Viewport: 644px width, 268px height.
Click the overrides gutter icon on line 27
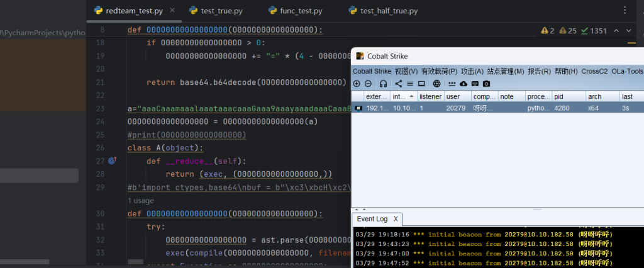click(x=112, y=161)
